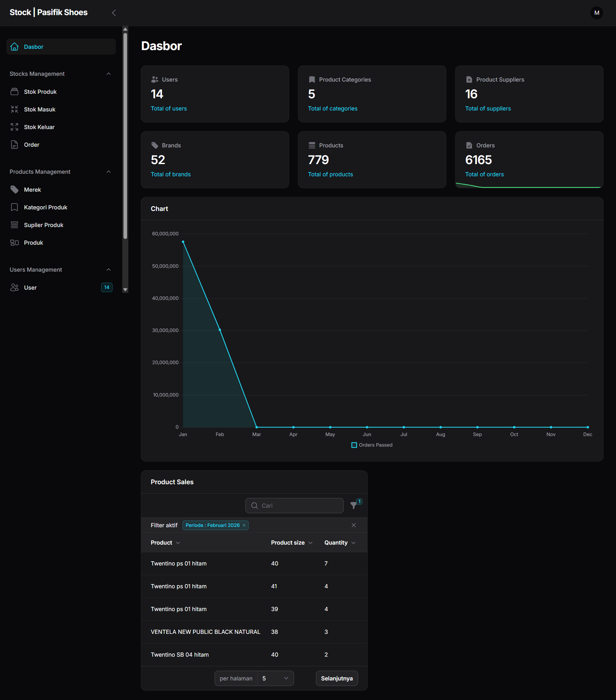The height and width of the screenshot is (700, 616).
Task: Remove the Periode Februari 2026 filter chip
Action: 244,525
